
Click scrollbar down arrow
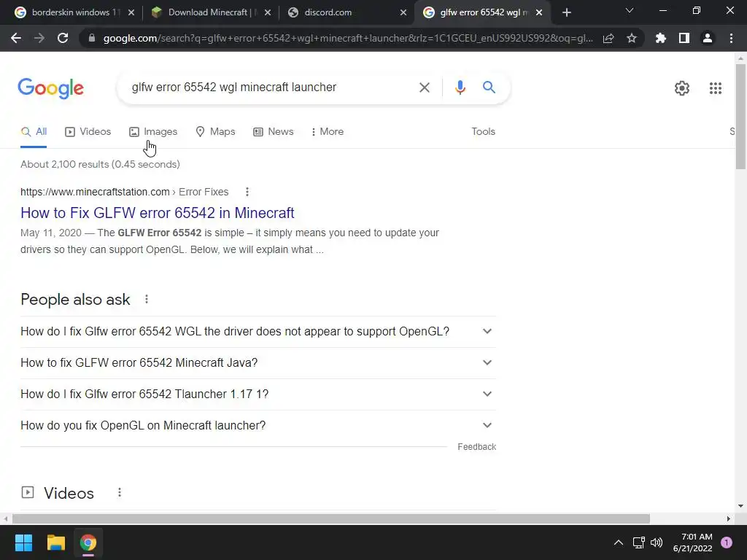740,506
